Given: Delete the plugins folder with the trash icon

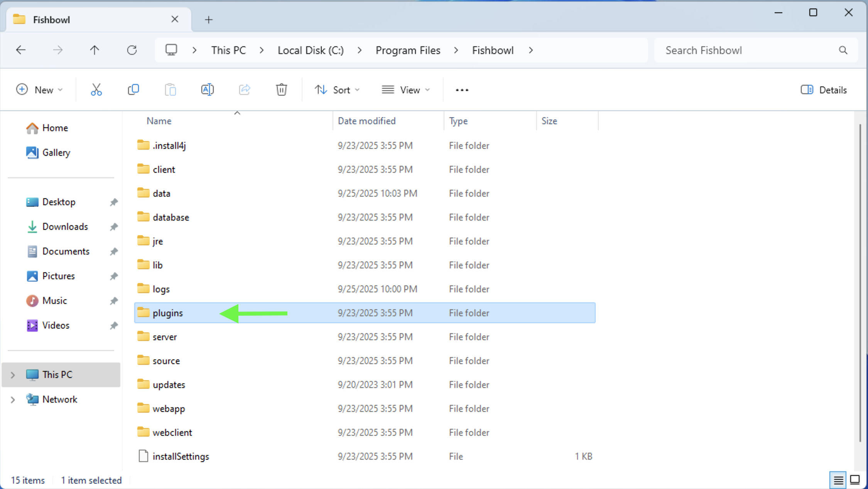Looking at the screenshot, I should coord(281,89).
